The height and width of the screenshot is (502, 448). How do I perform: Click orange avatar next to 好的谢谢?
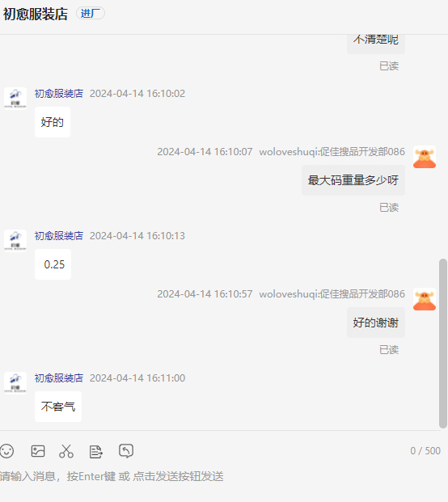425,299
